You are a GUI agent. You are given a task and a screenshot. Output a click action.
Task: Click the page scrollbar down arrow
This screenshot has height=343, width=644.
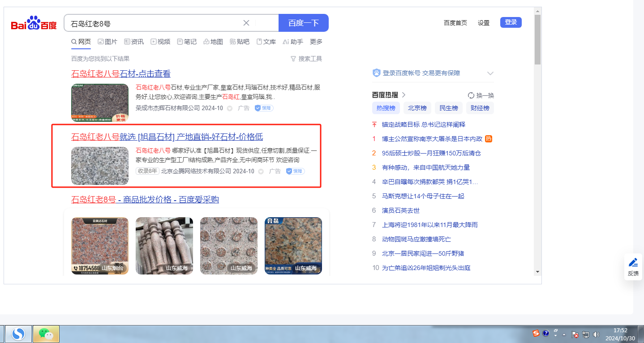point(537,271)
